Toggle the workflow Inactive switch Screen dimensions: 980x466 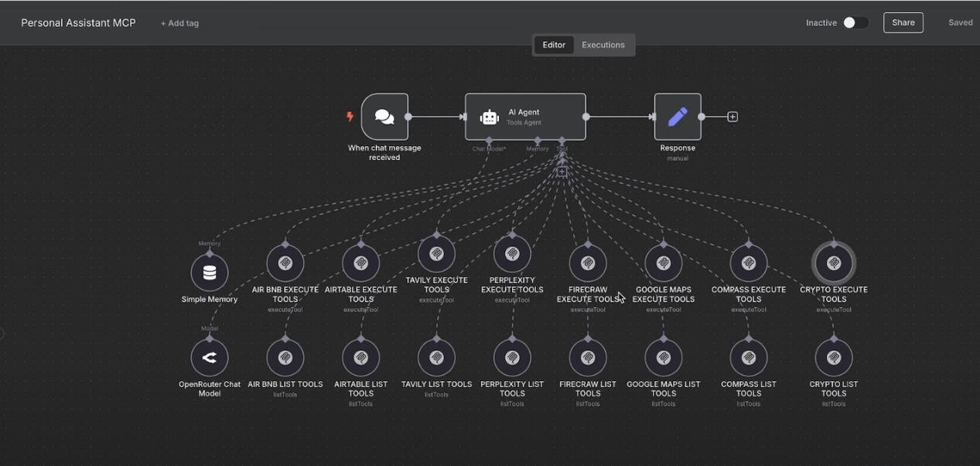(x=855, y=23)
